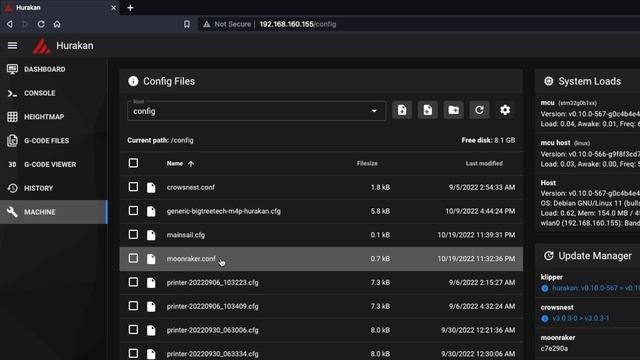Refresh the config file list
The image size is (640, 360).
point(479,110)
